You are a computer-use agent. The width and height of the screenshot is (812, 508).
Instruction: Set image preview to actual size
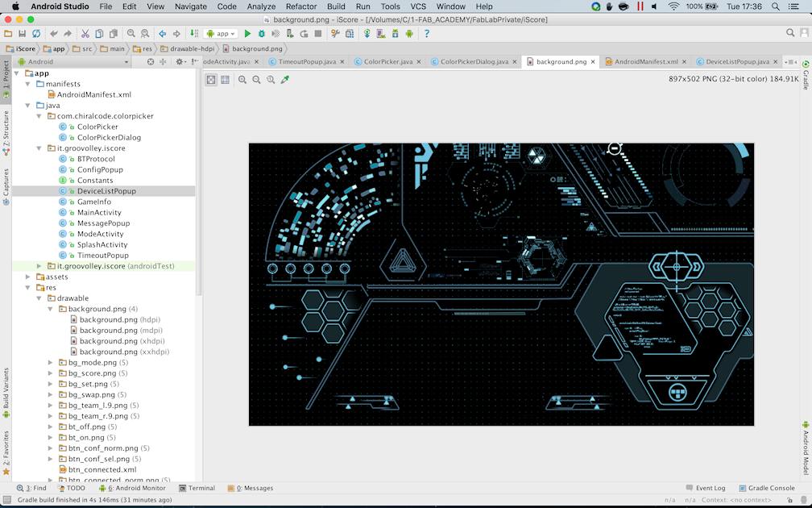tap(271, 80)
